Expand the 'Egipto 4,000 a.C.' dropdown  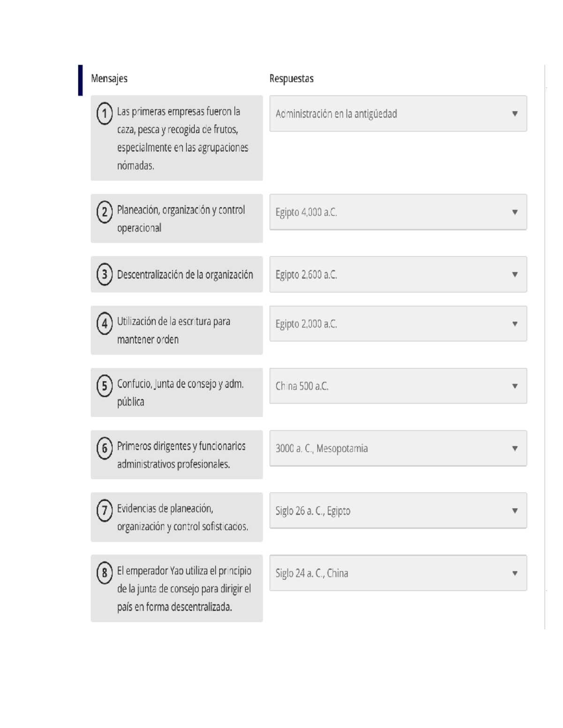pyautogui.click(x=398, y=212)
